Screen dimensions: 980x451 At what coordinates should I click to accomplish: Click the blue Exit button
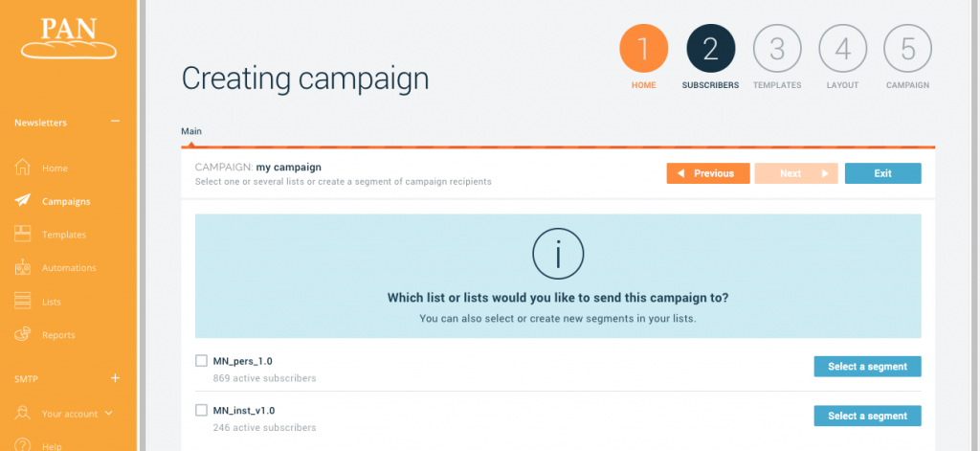pyautogui.click(x=882, y=173)
